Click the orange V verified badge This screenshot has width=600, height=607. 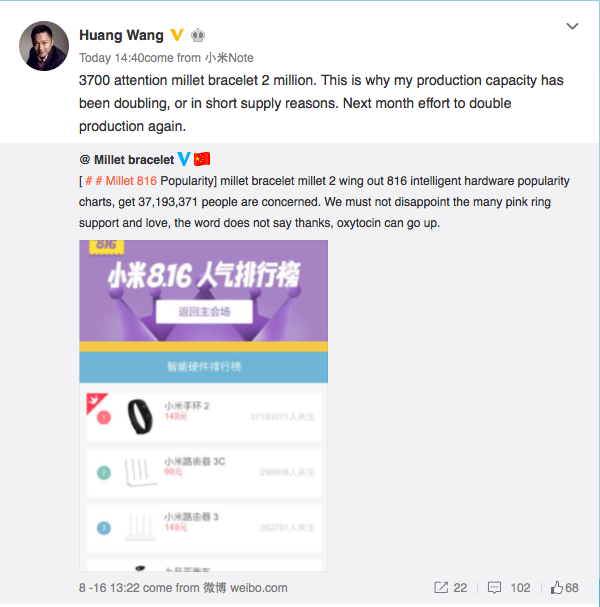177,35
